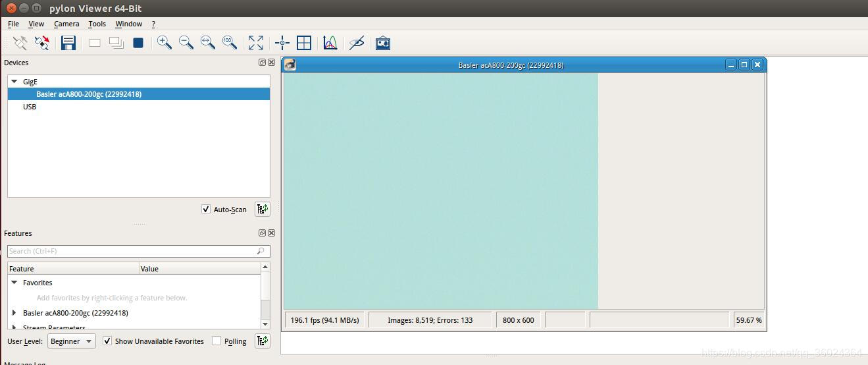Toggle the grid overlay icon
Image resolution: width=868 pixels, height=365 pixels.
tap(304, 43)
